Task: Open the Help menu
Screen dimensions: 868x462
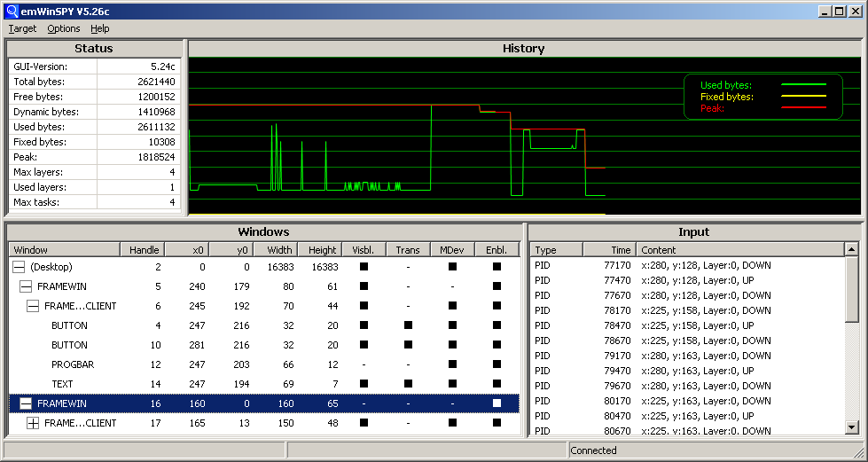Action: pos(100,28)
